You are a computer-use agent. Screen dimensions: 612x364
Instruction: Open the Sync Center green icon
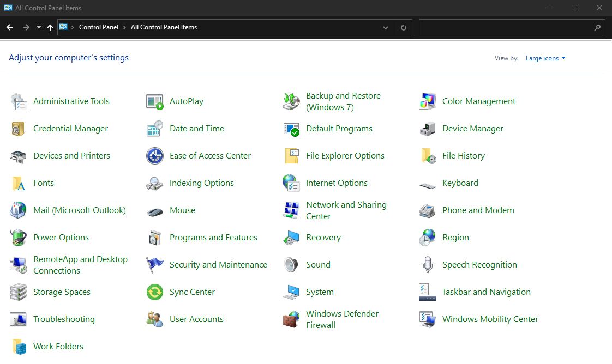click(155, 292)
